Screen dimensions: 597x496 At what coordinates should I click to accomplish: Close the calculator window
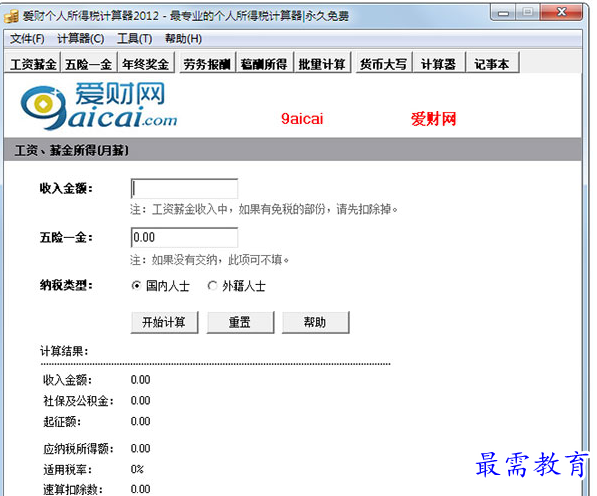(x=561, y=13)
